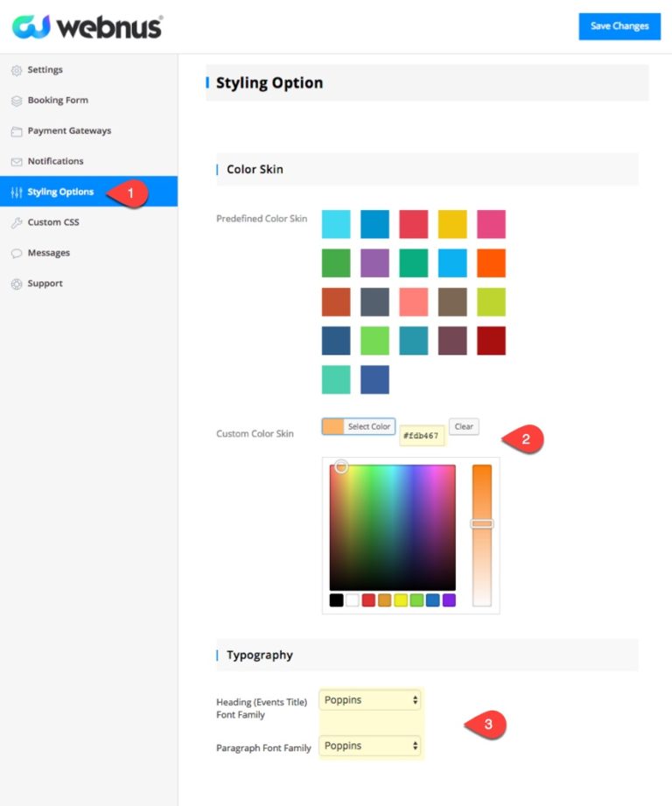
Task: Select the Booking Form icon in sidebar
Action: (x=17, y=100)
